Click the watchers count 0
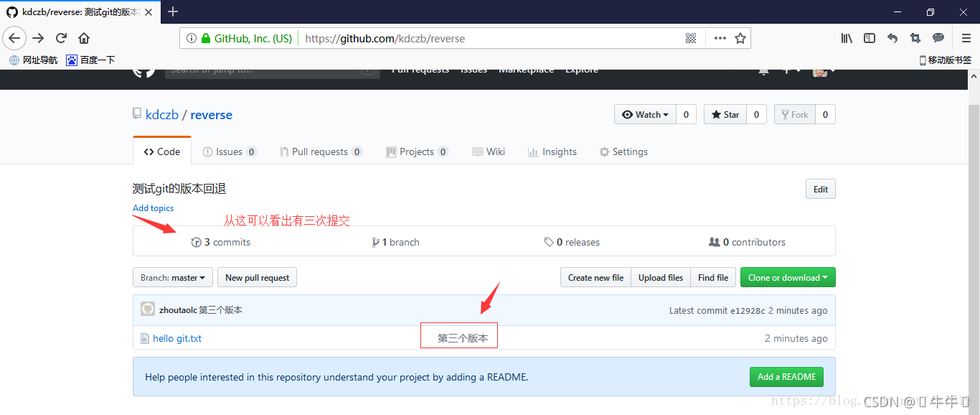The width and height of the screenshot is (980, 415). pyautogui.click(x=686, y=114)
